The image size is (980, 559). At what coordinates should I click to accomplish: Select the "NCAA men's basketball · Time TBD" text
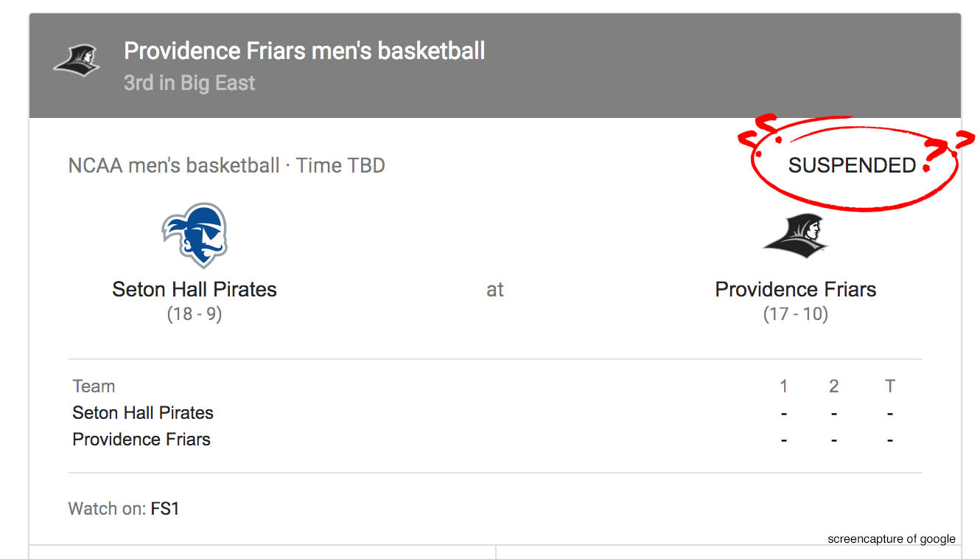(226, 165)
